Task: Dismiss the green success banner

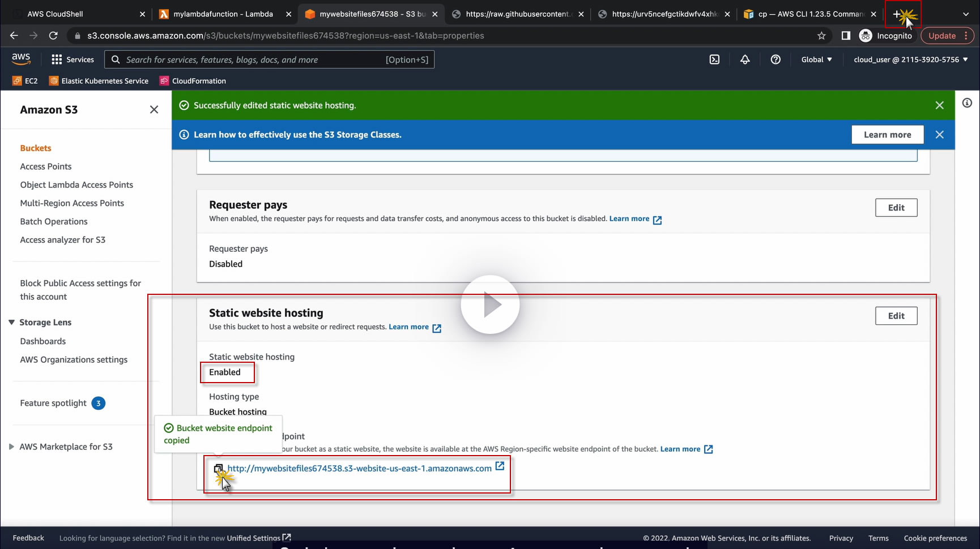Action: [x=940, y=105]
